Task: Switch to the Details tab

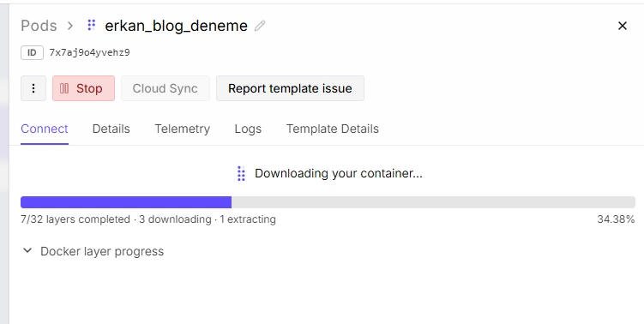Action: (x=111, y=129)
